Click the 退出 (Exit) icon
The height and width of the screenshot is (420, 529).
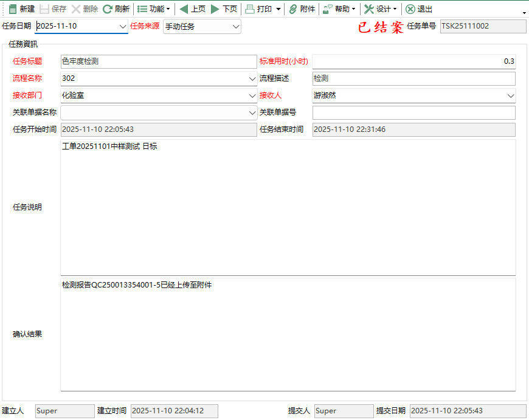410,9
